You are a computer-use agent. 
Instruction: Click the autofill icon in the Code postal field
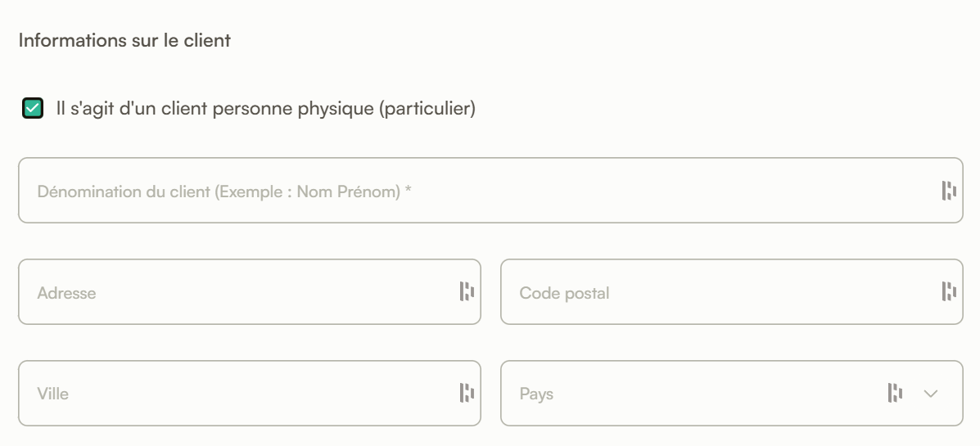pos(949,292)
